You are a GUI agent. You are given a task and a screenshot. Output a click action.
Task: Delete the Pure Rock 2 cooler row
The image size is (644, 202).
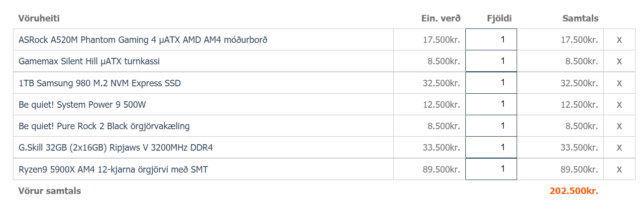(x=619, y=127)
